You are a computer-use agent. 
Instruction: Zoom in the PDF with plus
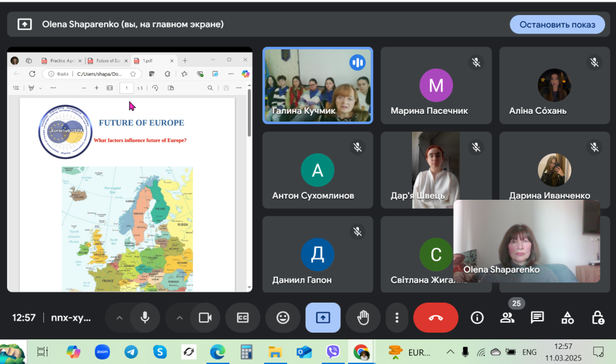pos(97,88)
